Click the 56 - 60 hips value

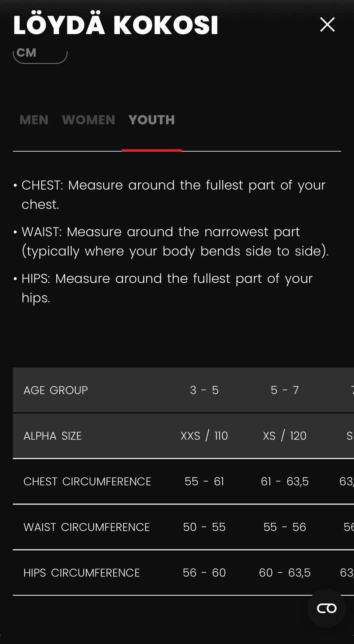click(204, 573)
